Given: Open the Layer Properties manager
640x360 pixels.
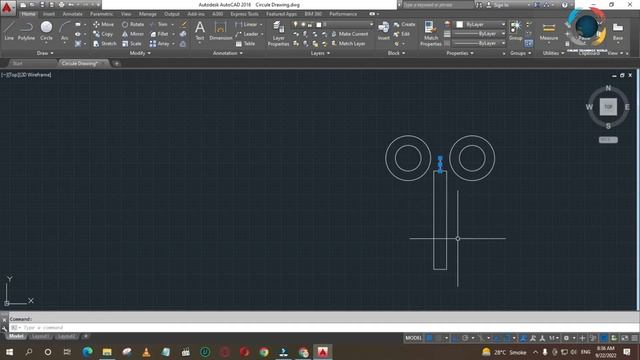Looking at the screenshot, I should (278, 33).
